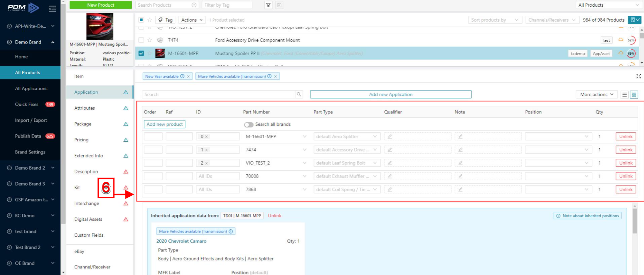Click the Add new Application button

pyautogui.click(x=391, y=94)
